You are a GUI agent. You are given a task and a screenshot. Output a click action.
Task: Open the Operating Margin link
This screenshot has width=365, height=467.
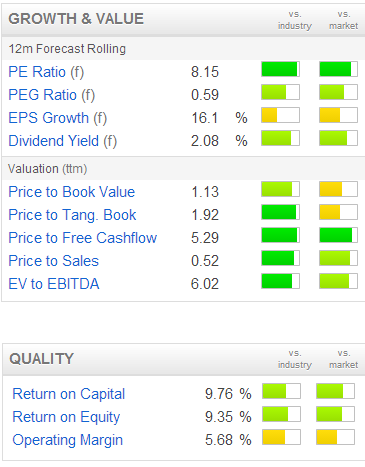[x=68, y=440]
